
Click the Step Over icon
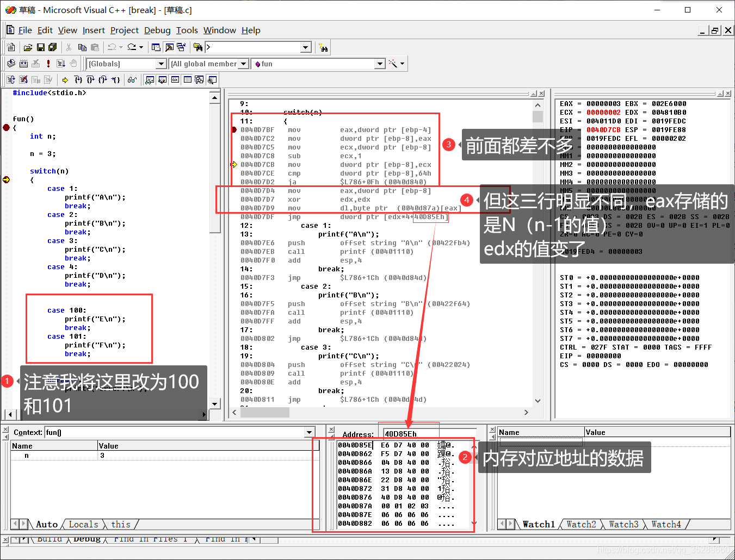click(x=90, y=80)
